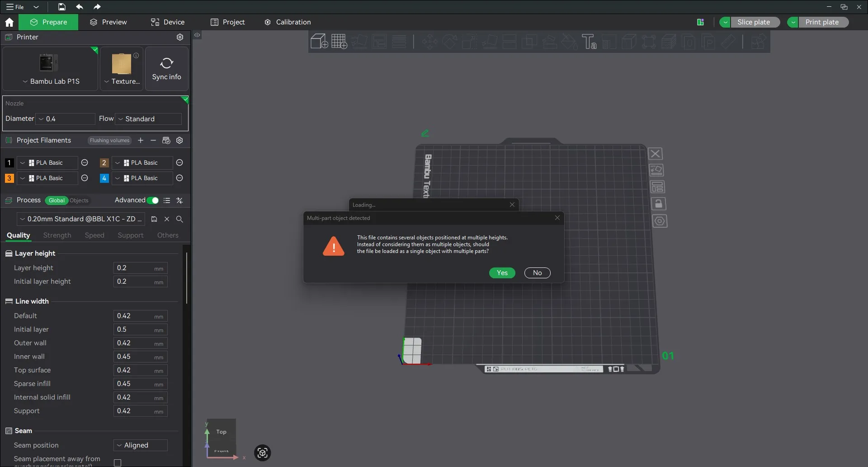Open the Bambu Lab P1S printer dropdown
The height and width of the screenshot is (467, 868).
click(x=50, y=81)
